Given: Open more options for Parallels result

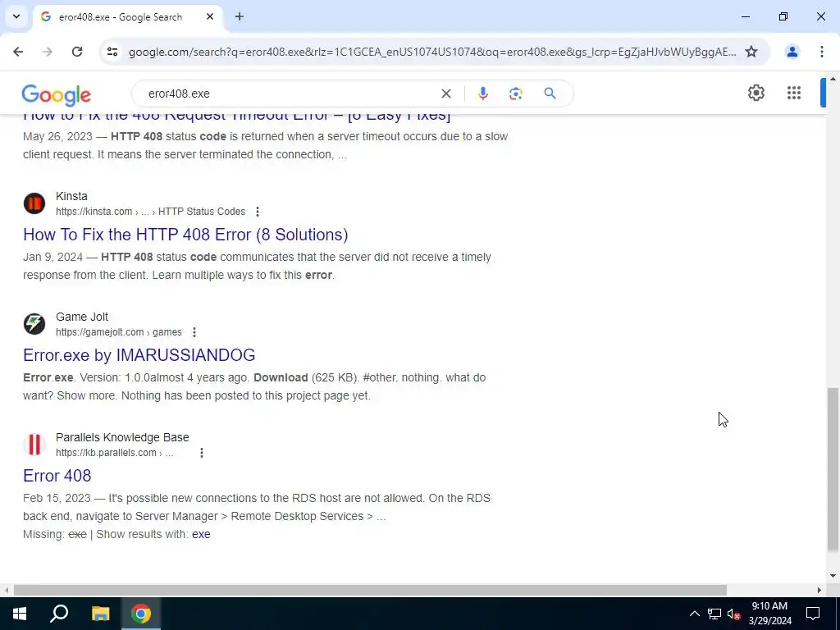Looking at the screenshot, I should (202, 453).
